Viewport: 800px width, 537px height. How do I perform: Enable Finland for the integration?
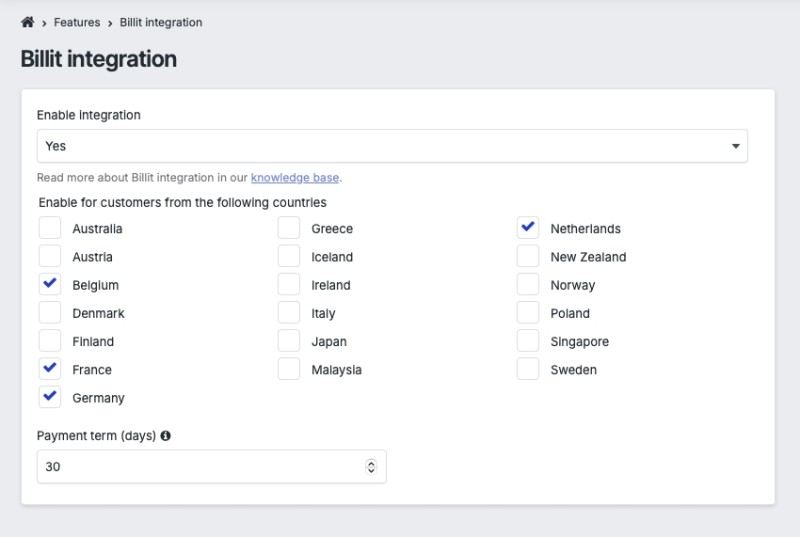point(50,340)
